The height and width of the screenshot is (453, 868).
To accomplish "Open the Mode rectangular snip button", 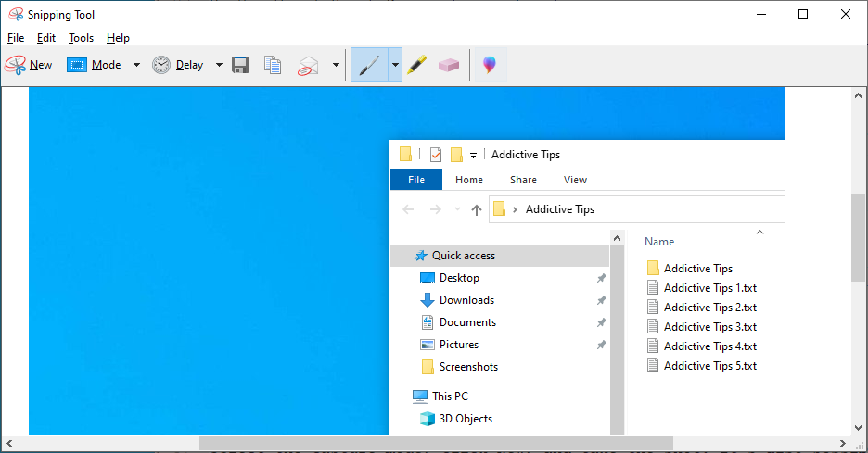I will coord(94,65).
